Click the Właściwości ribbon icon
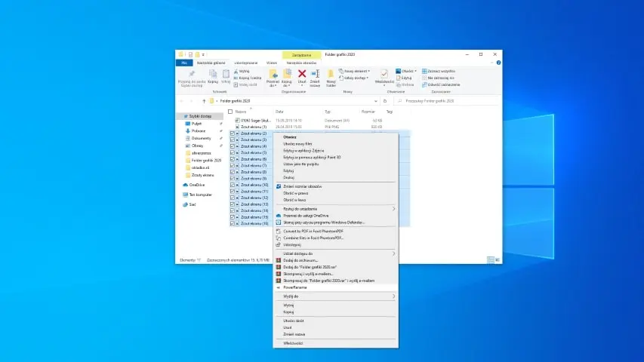644x362 pixels. pos(384,75)
